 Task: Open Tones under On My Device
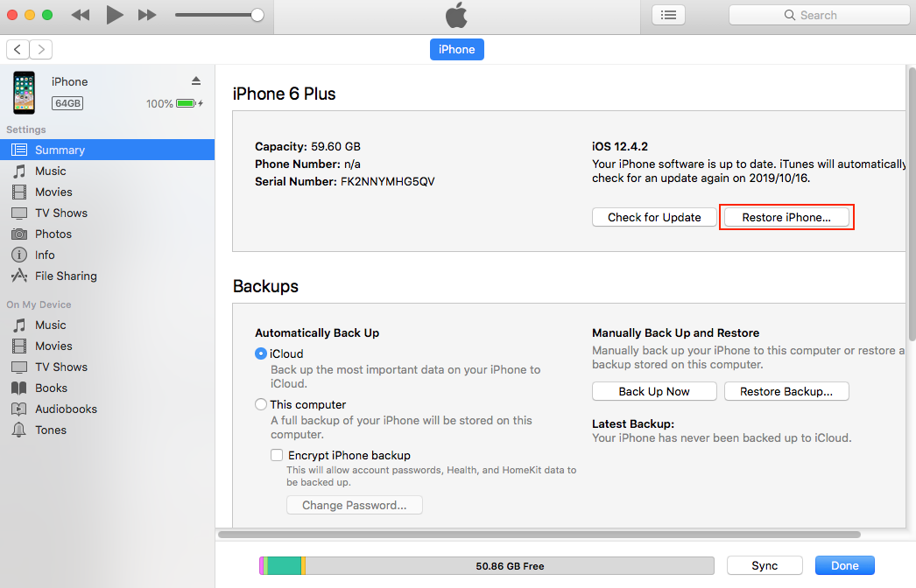point(108,430)
